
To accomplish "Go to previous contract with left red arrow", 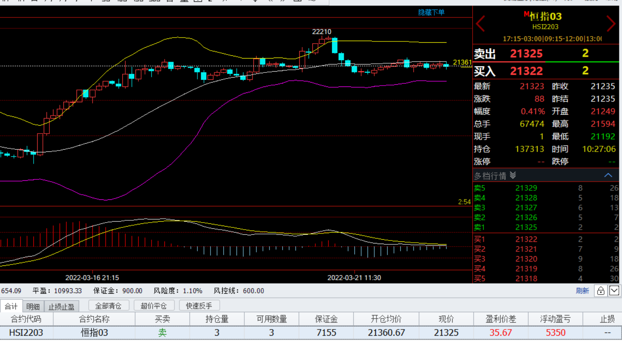I will pyautogui.click(x=480, y=24).
